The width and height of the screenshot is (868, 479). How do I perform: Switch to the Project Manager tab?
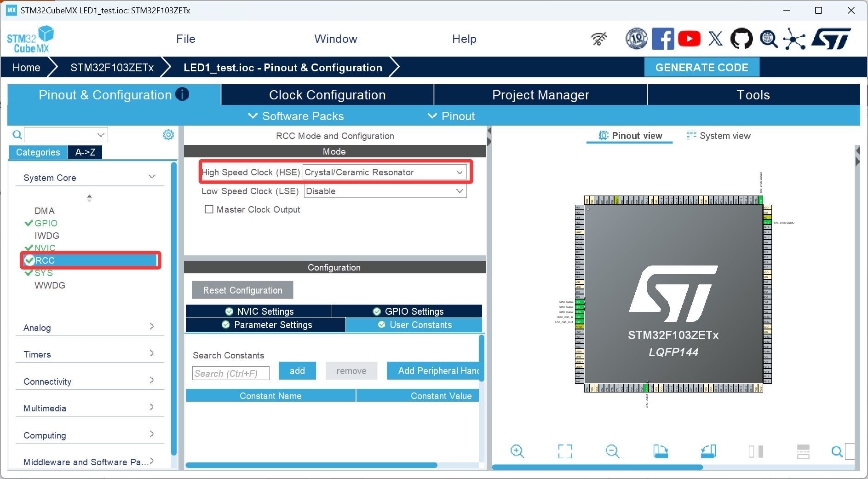540,95
